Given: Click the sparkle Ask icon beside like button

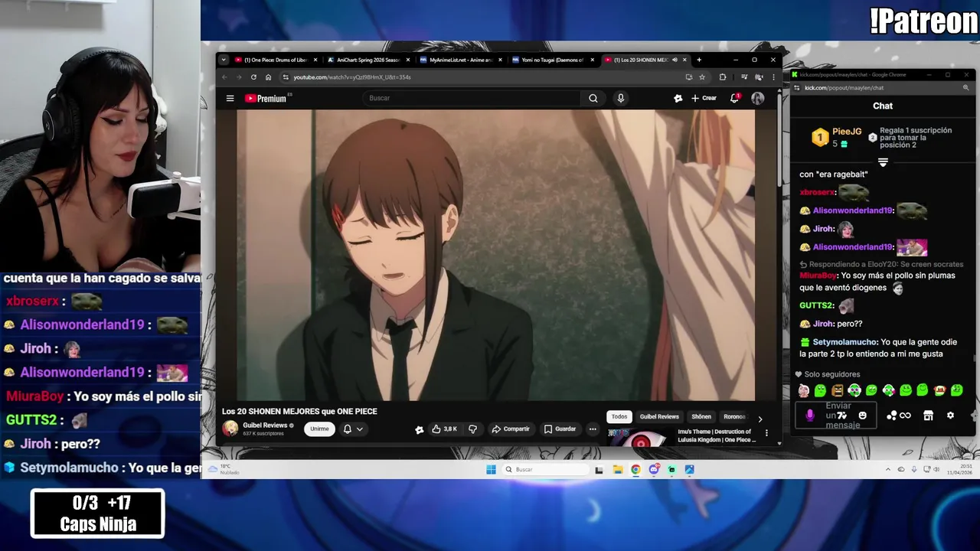Looking at the screenshot, I should point(419,429).
